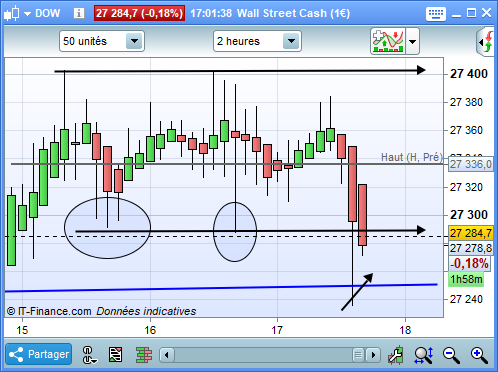Click the 27 336,0 price tag
Image resolution: width=498 pixels, height=372 pixels.
[471, 164]
